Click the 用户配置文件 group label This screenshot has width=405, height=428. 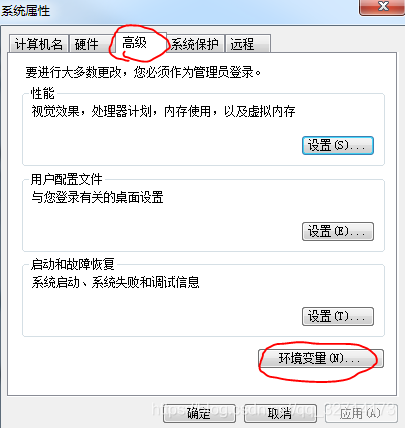click(67, 179)
